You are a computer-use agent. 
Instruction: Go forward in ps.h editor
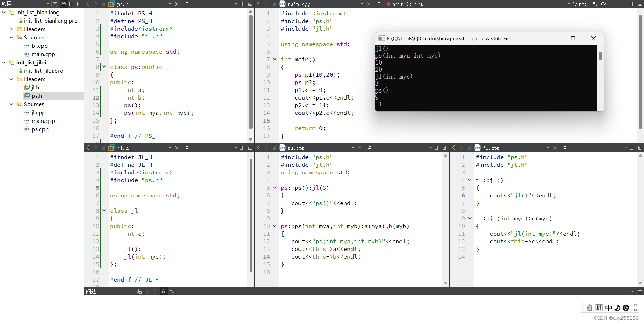click(x=95, y=4)
